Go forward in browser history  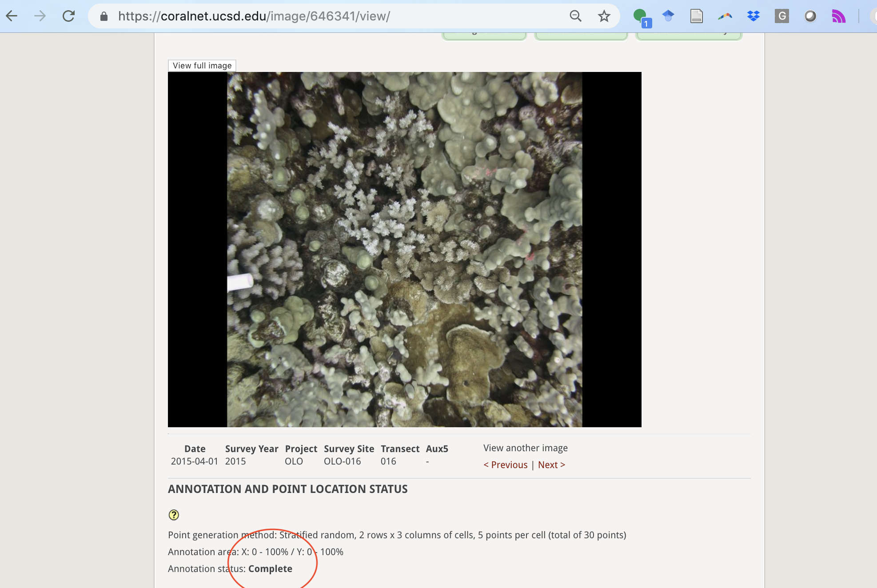point(40,16)
